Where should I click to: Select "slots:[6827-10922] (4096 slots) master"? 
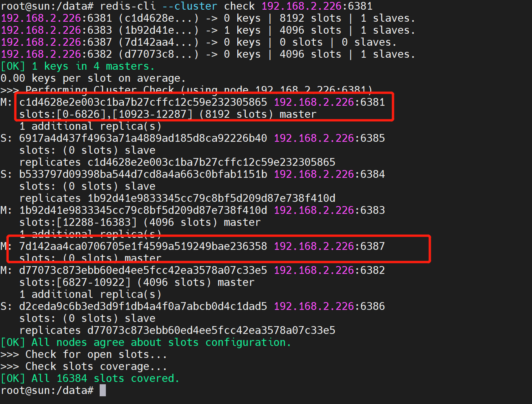(137, 282)
